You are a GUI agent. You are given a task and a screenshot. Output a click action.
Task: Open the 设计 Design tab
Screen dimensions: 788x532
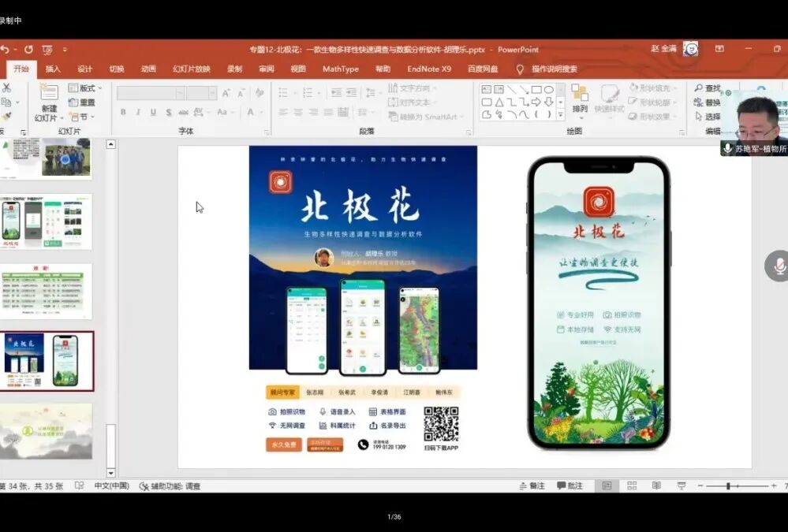coord(84,69)
